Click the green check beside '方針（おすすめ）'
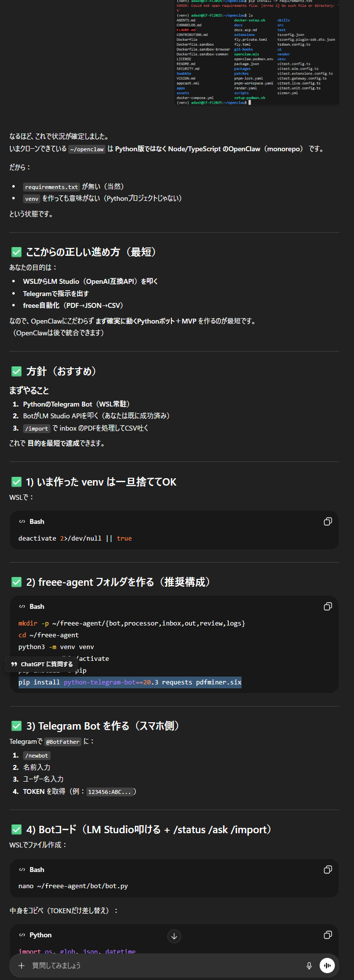The width and height of the screenshot is (354, 980). pos(17,371)
